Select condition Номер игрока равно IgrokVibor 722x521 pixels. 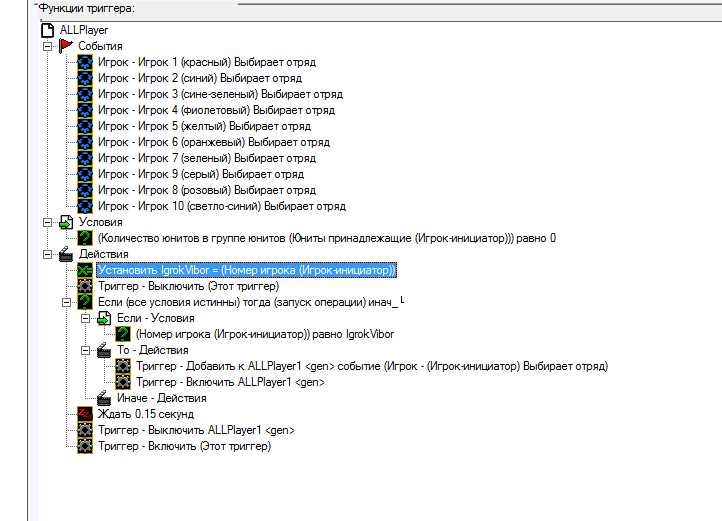pos(265,334)
